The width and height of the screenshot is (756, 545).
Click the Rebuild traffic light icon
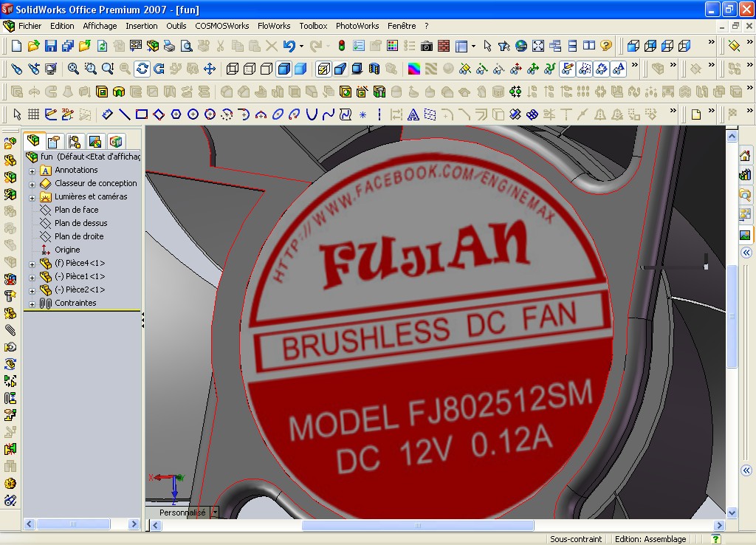(342, 46)
